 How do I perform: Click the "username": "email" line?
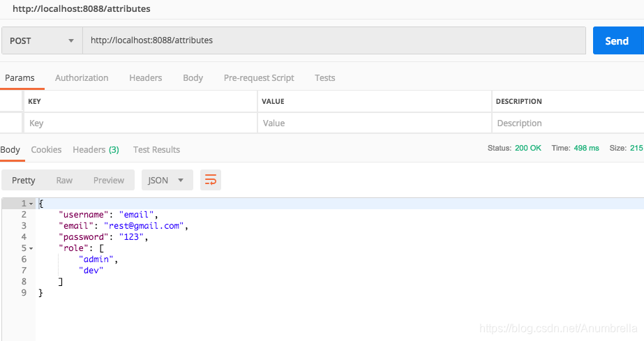point(108,215)
